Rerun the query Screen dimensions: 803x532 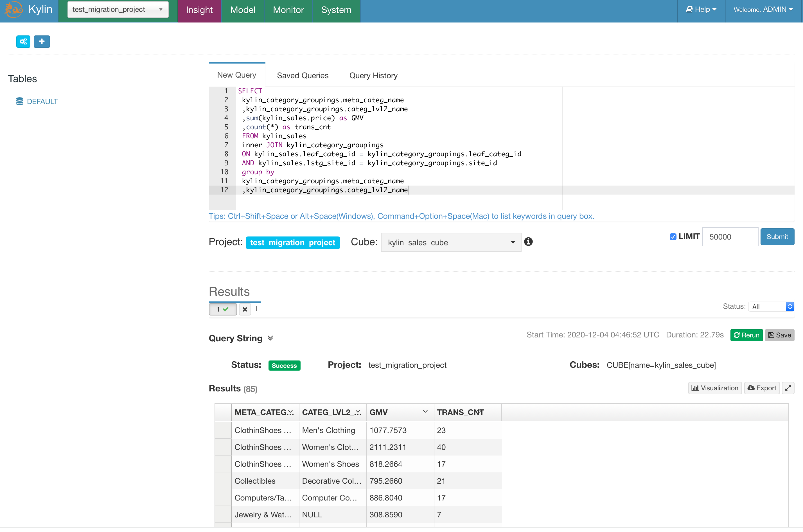[x=746, y=335]
